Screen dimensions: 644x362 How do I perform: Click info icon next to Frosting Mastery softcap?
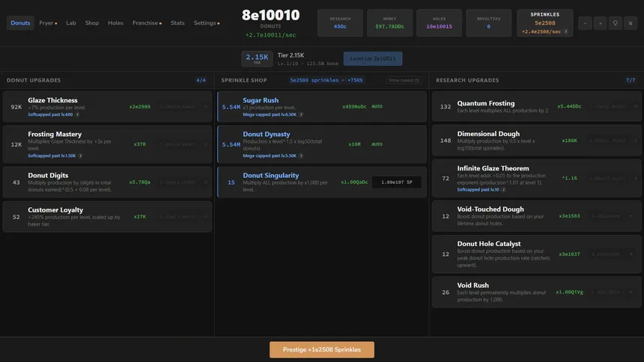[x=81, y=156]
